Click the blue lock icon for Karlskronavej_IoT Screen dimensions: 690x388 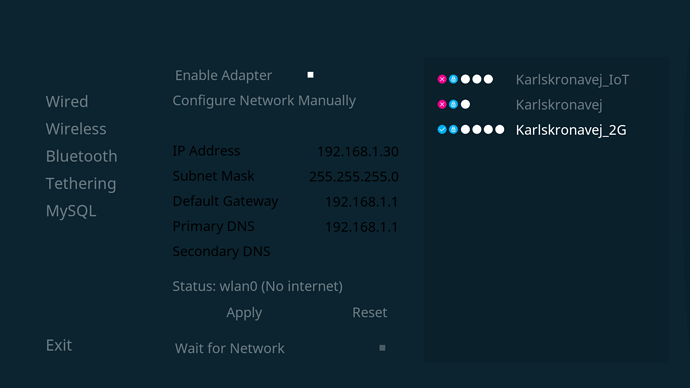(453, 79)
